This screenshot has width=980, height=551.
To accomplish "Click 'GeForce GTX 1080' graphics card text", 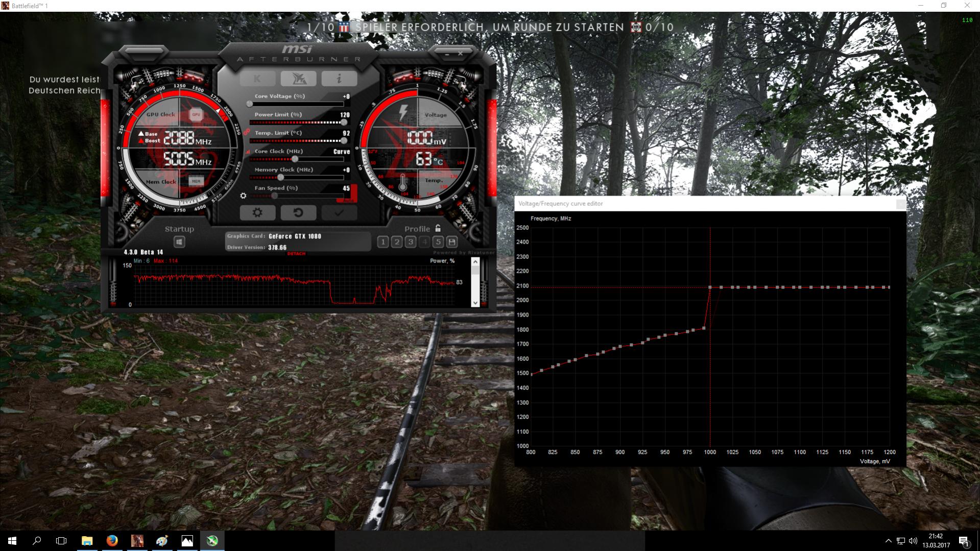I will coord(295,236).
